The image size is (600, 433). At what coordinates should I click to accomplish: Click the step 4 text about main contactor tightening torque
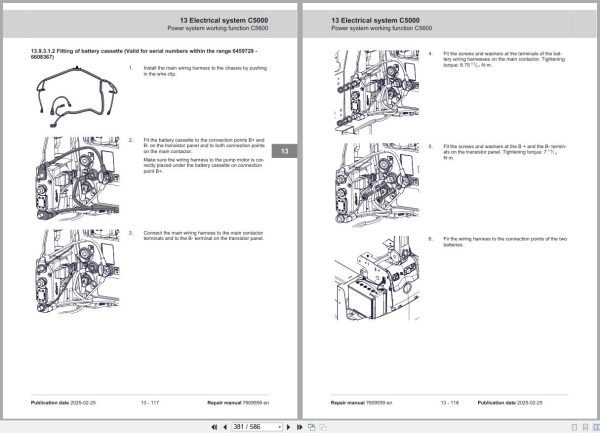[x=504, y=59]
